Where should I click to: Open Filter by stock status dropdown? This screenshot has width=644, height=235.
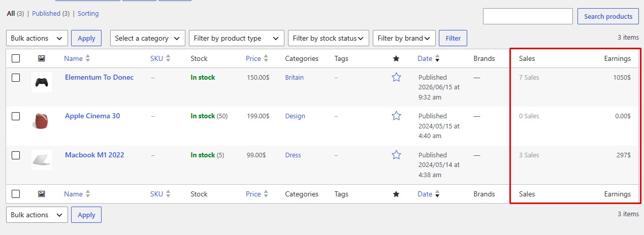(329, 38)
